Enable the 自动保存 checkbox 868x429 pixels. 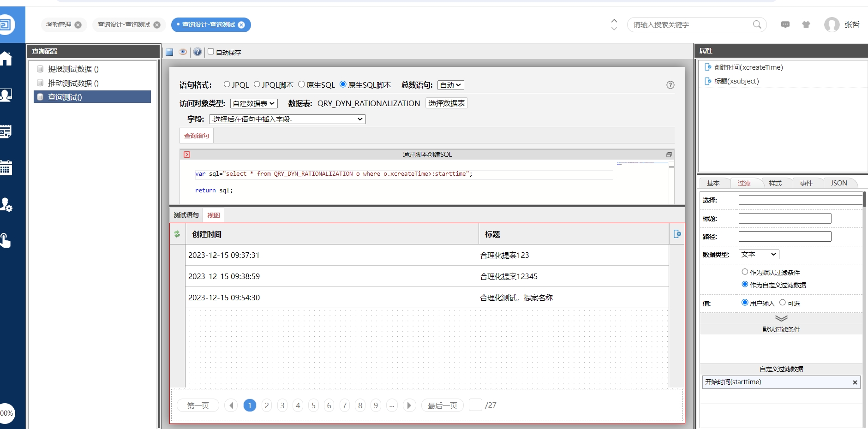click(x=211, y=52)
